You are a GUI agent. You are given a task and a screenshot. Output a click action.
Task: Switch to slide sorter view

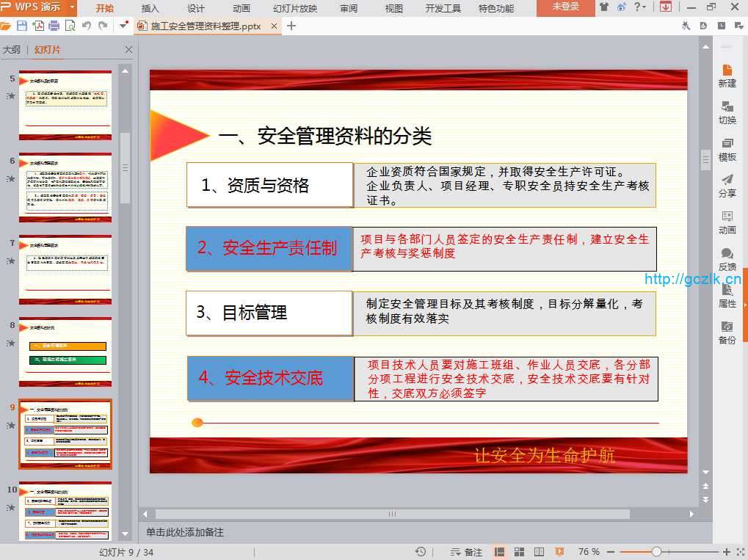click(x=519, y=552)
